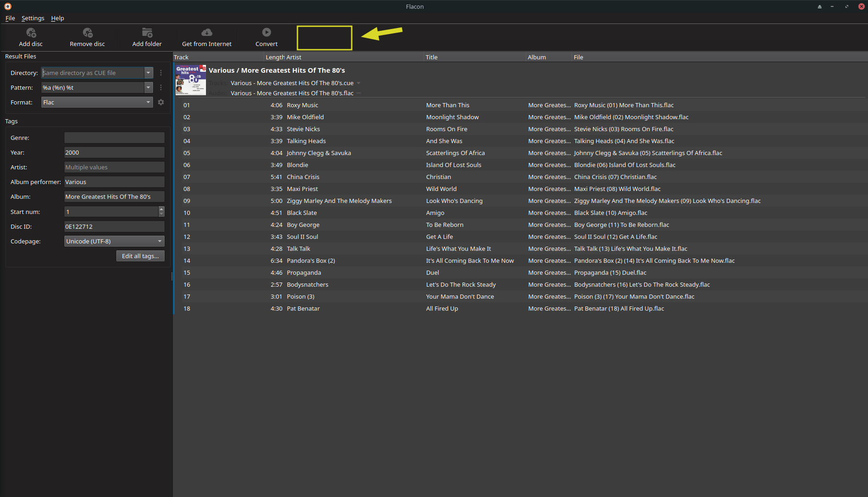The image size is (868, 497).
Task: Open the Settings menu
Action: [x=33, y=18]
